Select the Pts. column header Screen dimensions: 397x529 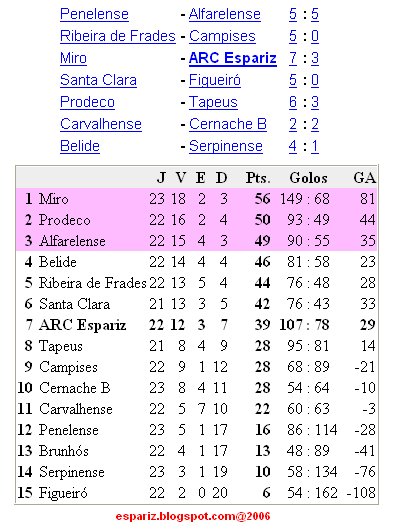coord(258,178)
